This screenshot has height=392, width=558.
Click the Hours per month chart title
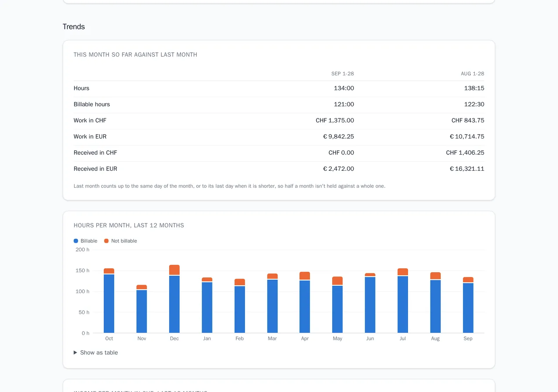129,226
